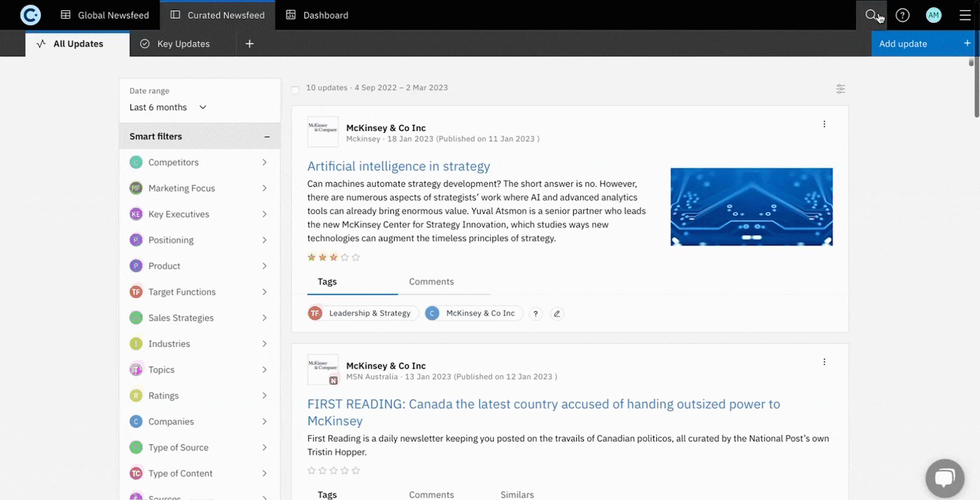Screen dimensions: 980x500
Task: Add a new tab with plus icon
Action: (x=250, y=44)
